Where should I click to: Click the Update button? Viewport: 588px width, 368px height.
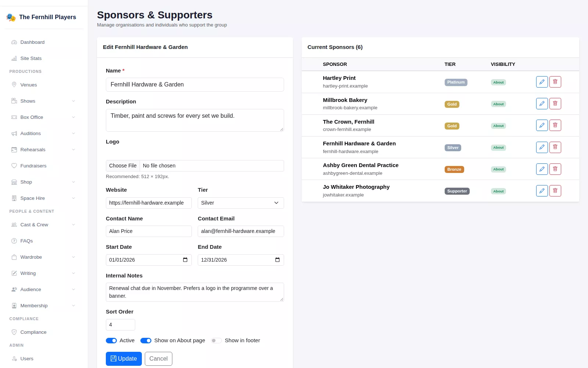[x=124, y=359]
